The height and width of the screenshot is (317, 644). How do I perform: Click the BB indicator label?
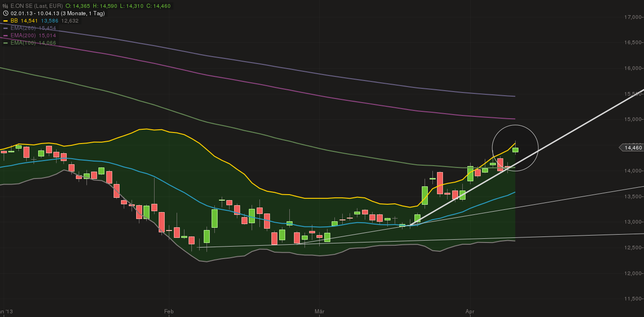(x=14, y=21)
